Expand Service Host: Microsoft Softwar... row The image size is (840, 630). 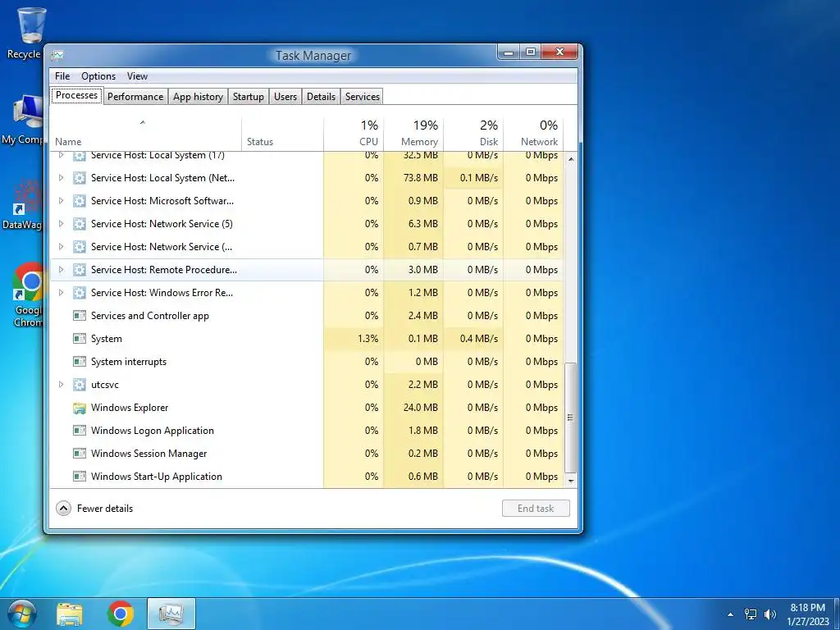(x=61, y=201)
